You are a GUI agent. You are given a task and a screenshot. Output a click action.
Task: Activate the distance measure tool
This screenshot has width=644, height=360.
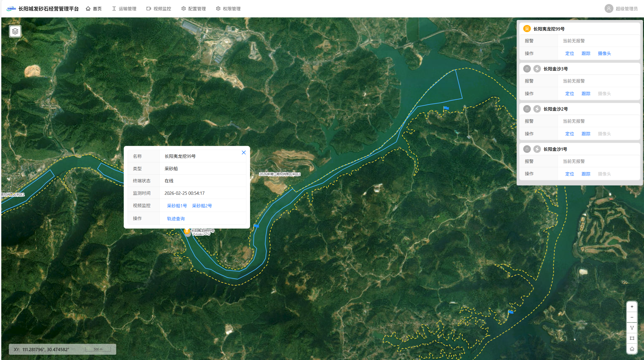point(632,328)
